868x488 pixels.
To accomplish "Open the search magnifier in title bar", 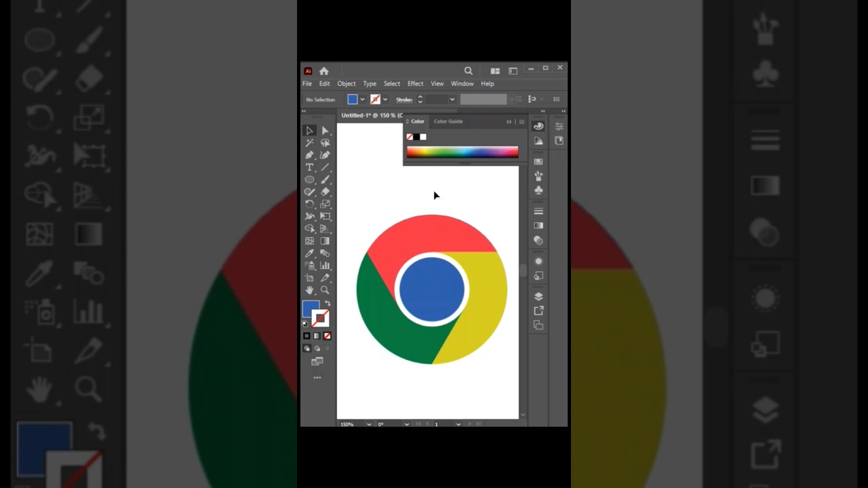I will [x=469, y=70].
